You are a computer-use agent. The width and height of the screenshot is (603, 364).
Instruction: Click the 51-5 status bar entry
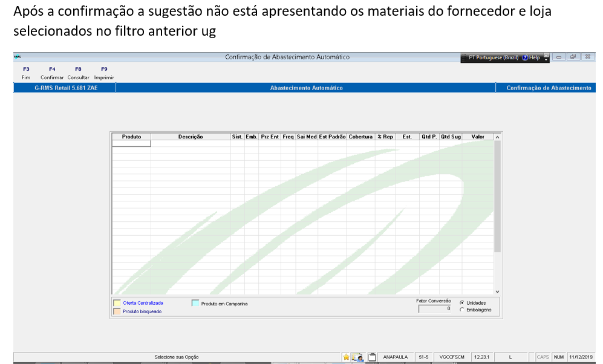point(423,357)
